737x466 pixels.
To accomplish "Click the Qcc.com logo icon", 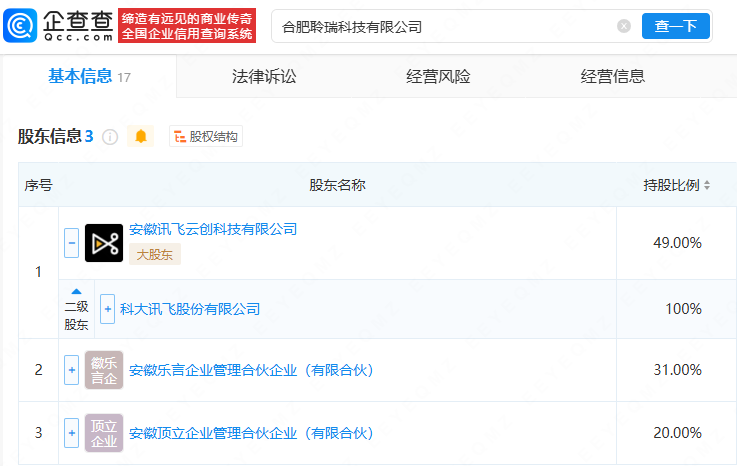I will pyautogui.click(x=20, y=25).
